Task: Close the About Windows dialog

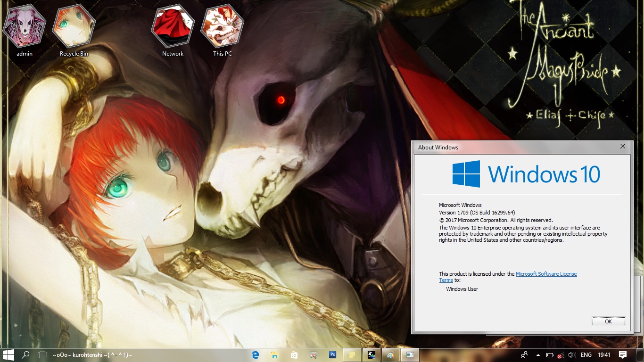Action: [623, 147]
